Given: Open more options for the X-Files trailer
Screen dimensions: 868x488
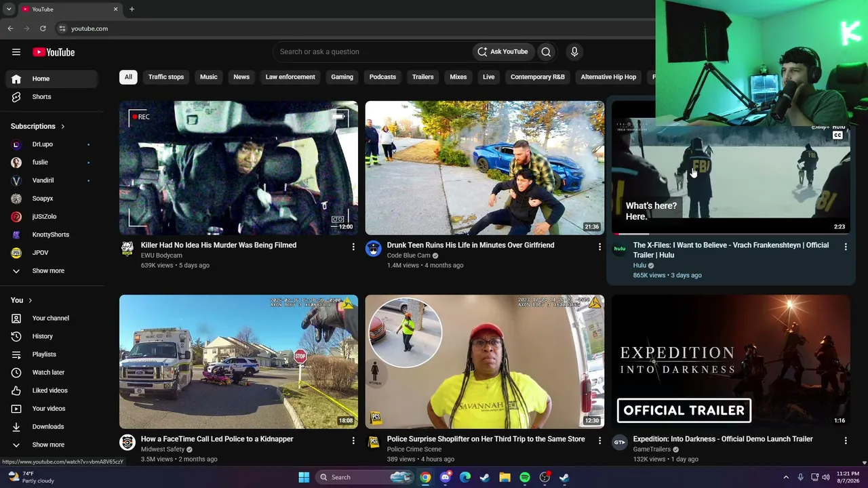Looking at the screenshot, I should (x=846, y=247).
